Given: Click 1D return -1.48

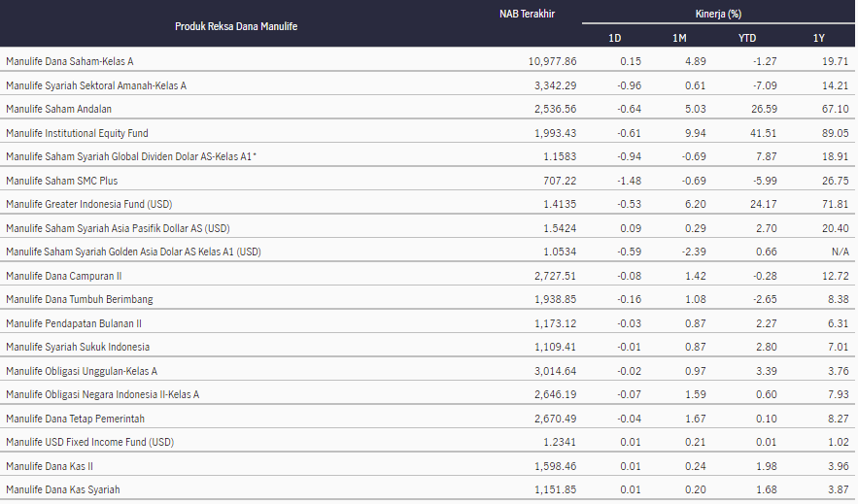Looking at the screenshot, I should pyautogui.click(x=630, y=181).
